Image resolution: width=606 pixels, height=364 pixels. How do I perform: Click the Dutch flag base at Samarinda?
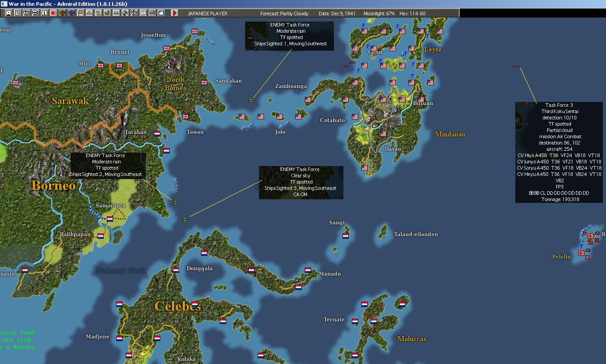tap(110, 219)
